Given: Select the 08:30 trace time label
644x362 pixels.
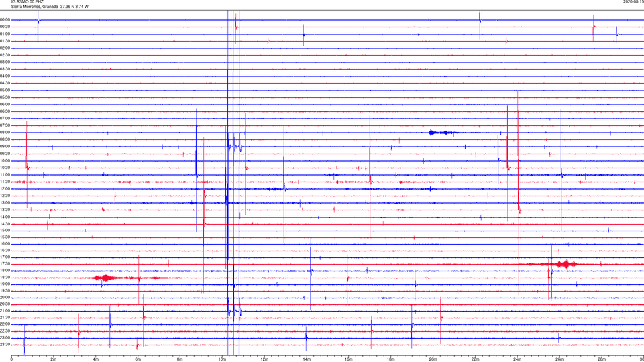Looking at the screenshot, I should click(x=5, y=139).
